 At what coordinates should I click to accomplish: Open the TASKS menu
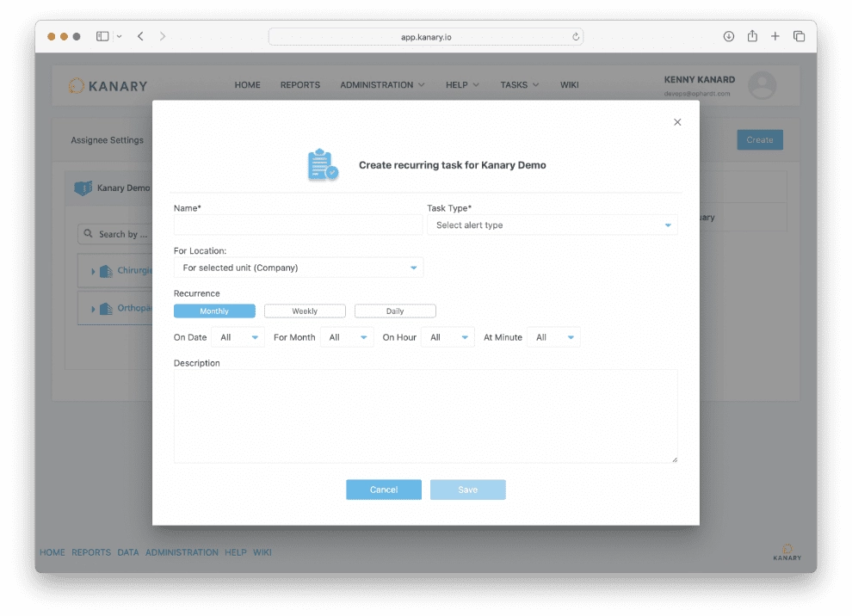tap(520, 84)
